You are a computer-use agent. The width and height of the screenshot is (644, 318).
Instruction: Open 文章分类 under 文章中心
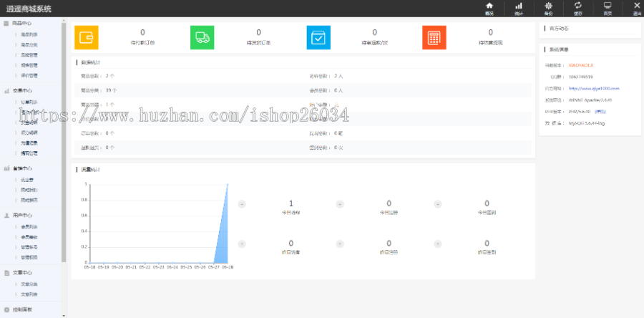(x=29, y=284)
